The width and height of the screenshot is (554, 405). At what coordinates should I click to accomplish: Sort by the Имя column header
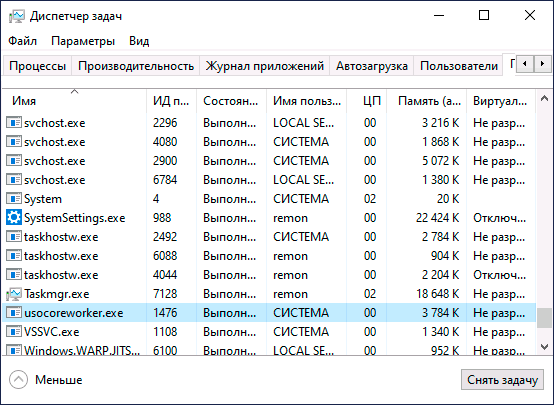pos(74,101)
